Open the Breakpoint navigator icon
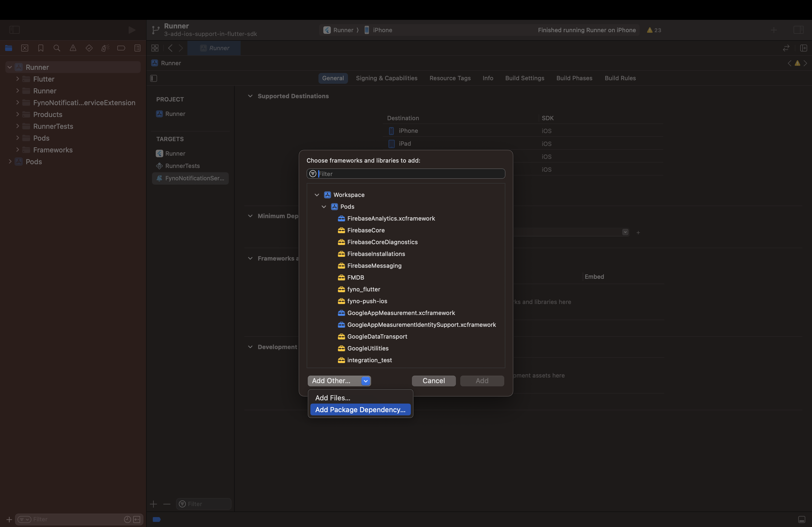The image size is (812, 527). click(x=121, y=48)
